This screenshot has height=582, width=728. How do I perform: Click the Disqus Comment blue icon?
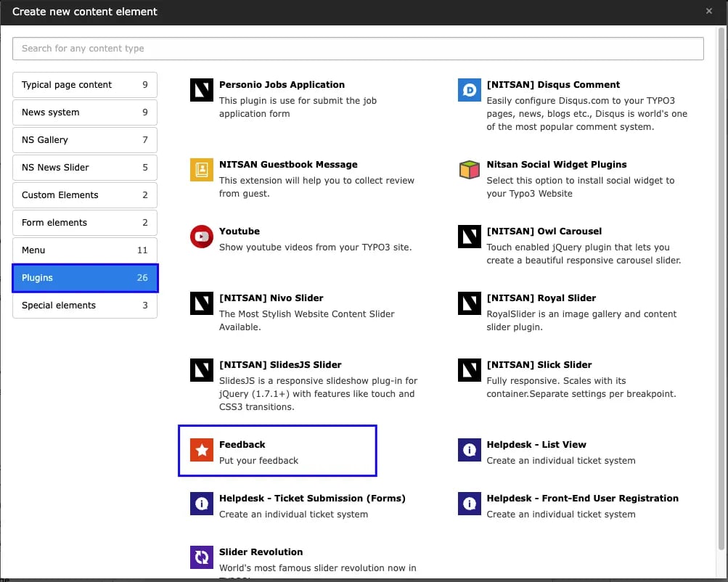tap(470, 90)
